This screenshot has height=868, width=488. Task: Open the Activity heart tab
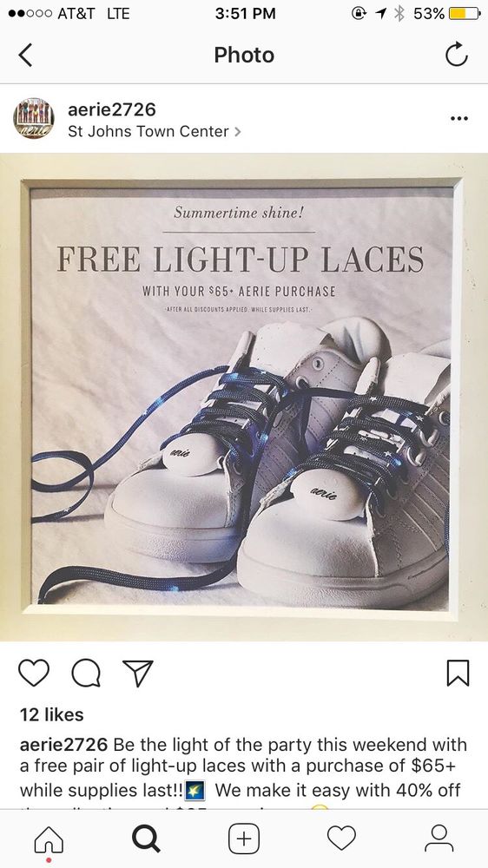tap(341, 838)
